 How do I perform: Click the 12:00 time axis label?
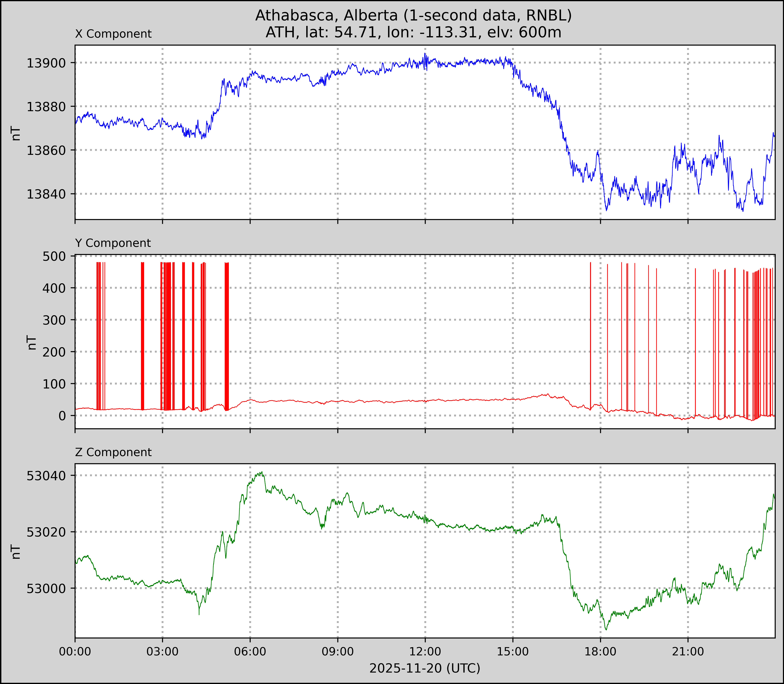coord(425,652)
